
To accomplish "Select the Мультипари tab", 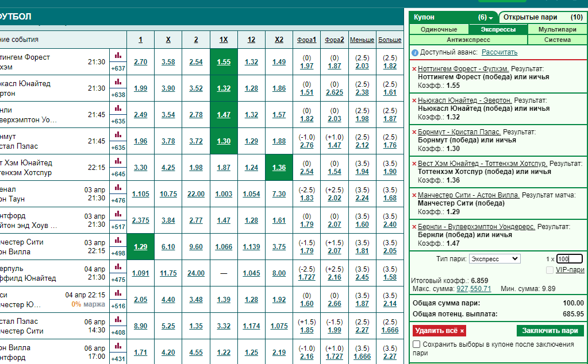I will tap(558, 29).
